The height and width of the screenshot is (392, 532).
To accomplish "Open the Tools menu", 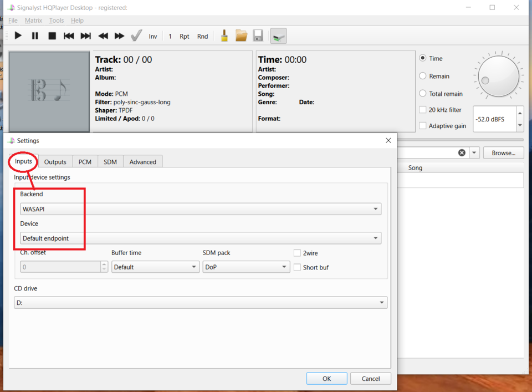I will [57, 21].
